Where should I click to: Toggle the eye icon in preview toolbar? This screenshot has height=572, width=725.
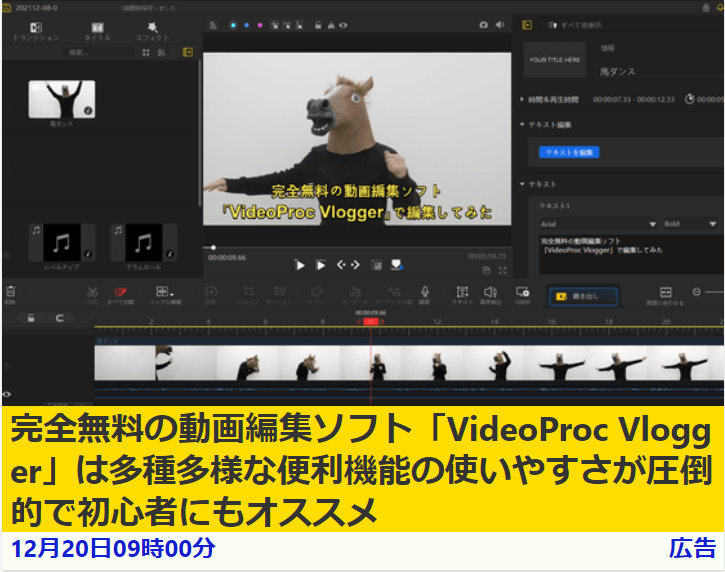click(343, 25)
